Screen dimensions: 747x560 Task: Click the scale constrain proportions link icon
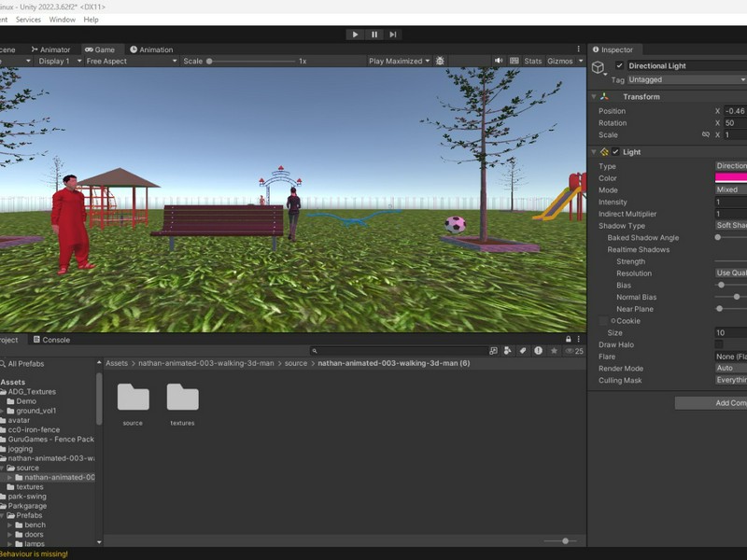705,134
